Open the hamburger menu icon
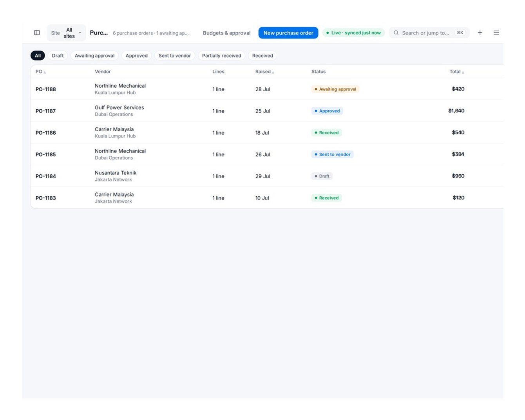The width and height of the screenshot is (525, 420). click(496, 33)
